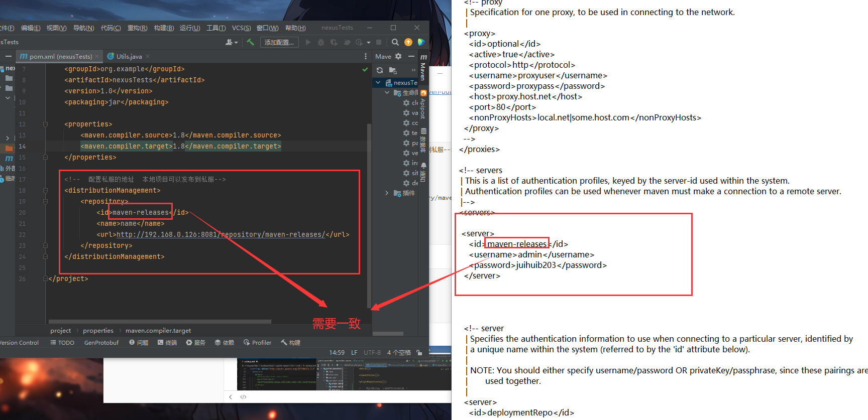This screenshot has height=420, width=868.
Task: Click the green Build project hammer icon
Action: coord(250,42)
